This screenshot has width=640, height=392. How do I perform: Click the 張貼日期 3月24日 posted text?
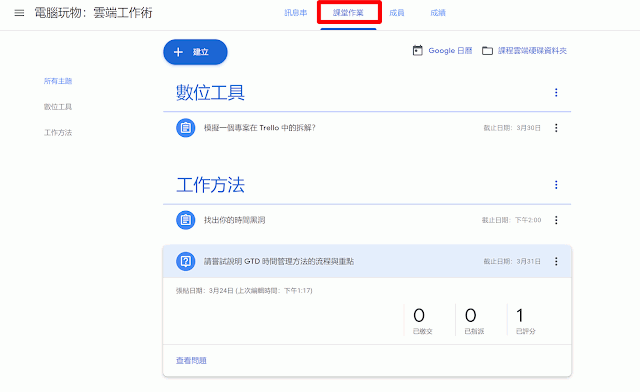click(x=244, y=291)
